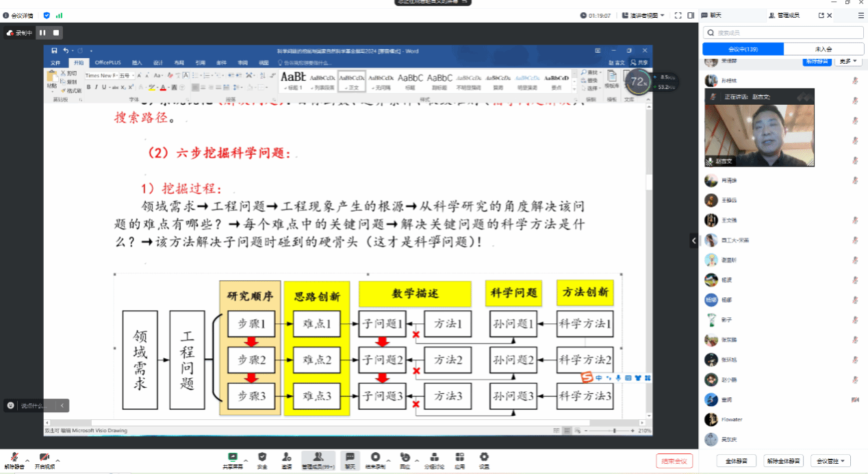
Task: Switch to the 聊天 tab in side panel
Action: (716, 15)
